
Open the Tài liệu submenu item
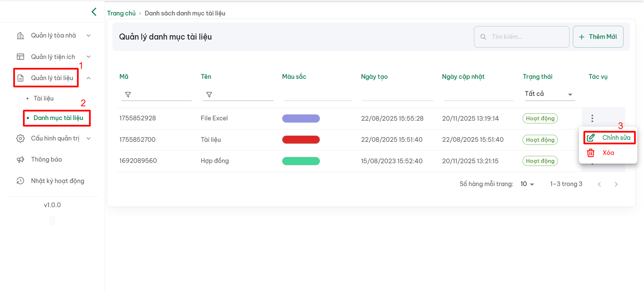tap(44, 99)
